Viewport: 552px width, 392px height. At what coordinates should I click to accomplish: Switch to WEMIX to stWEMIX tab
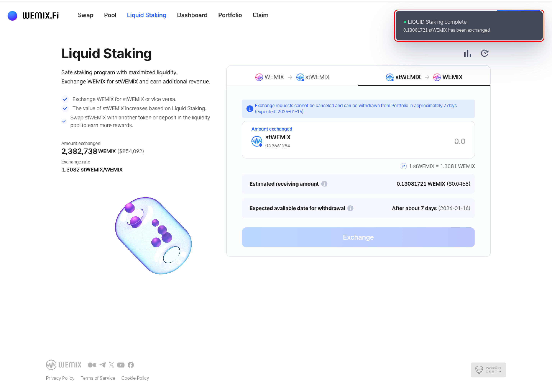292,77
